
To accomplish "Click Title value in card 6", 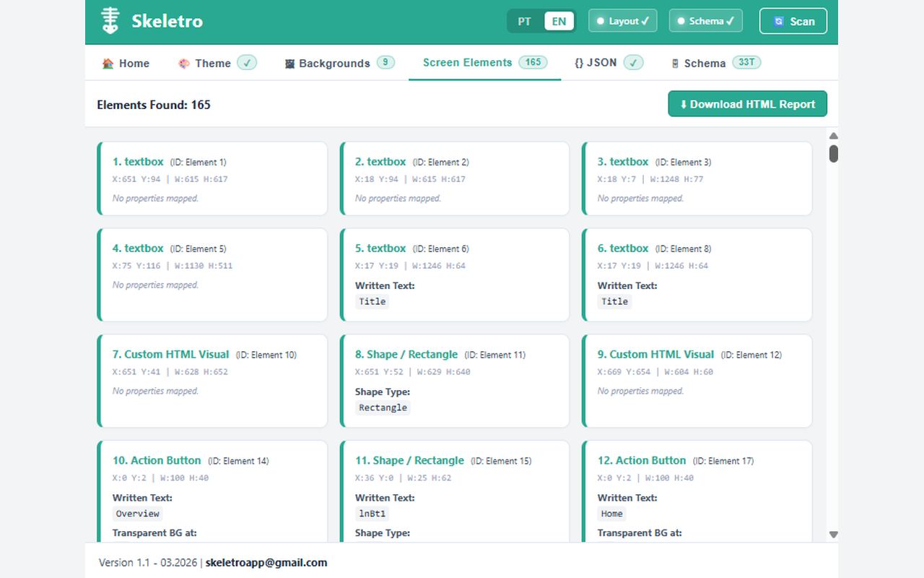I will [615, 301].
